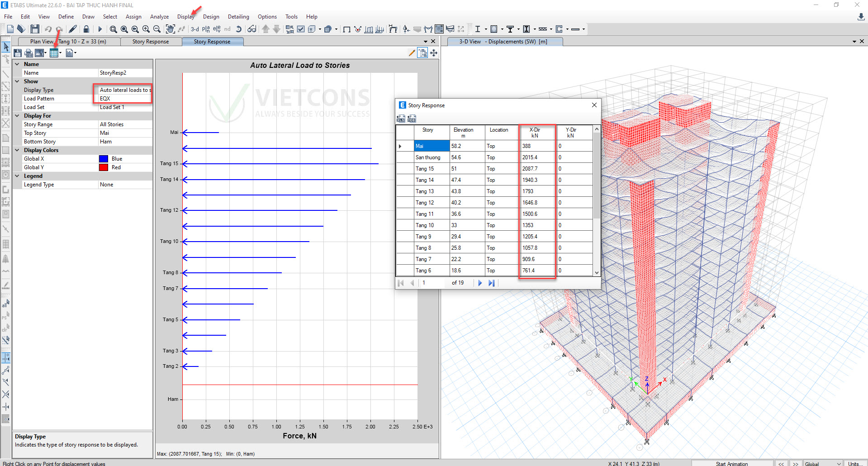Click the Global Y red color swatch
Viewport: 868px width, 466px height.
click(x=104, y=167)
